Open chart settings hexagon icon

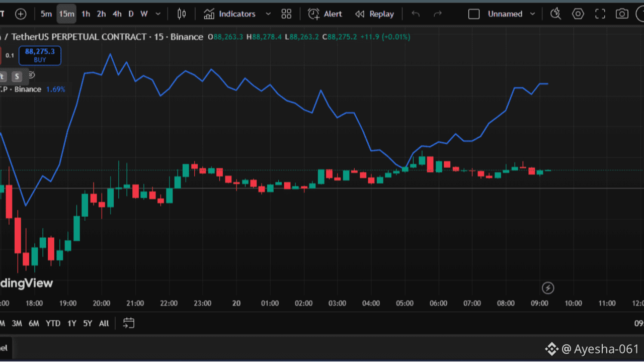tap(578, 14)
